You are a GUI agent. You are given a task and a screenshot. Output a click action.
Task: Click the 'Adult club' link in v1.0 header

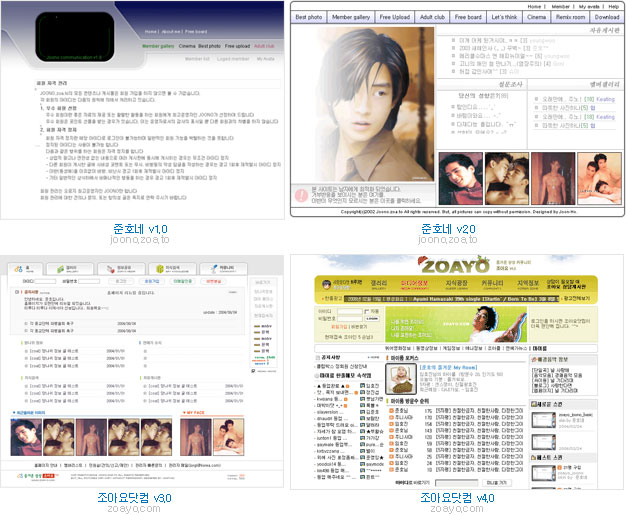coord(264,46)
